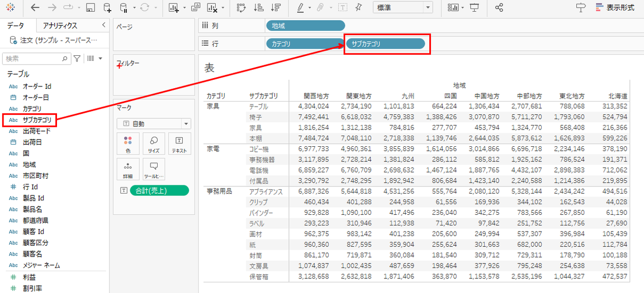Click the 北海道 column header

click(x=618, y=97)
